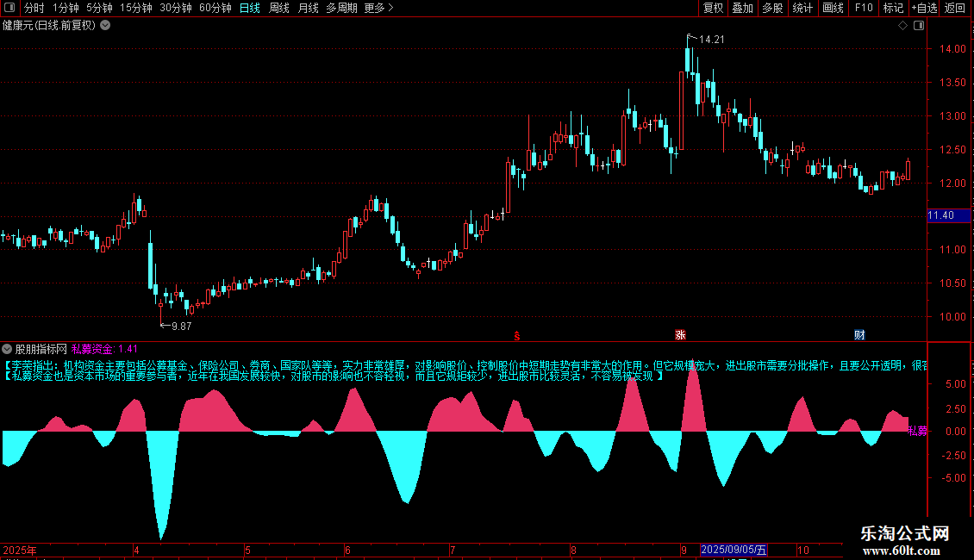Click month 8 on the time axis
This screenshot has height=560, width=974.
[574, 551]
